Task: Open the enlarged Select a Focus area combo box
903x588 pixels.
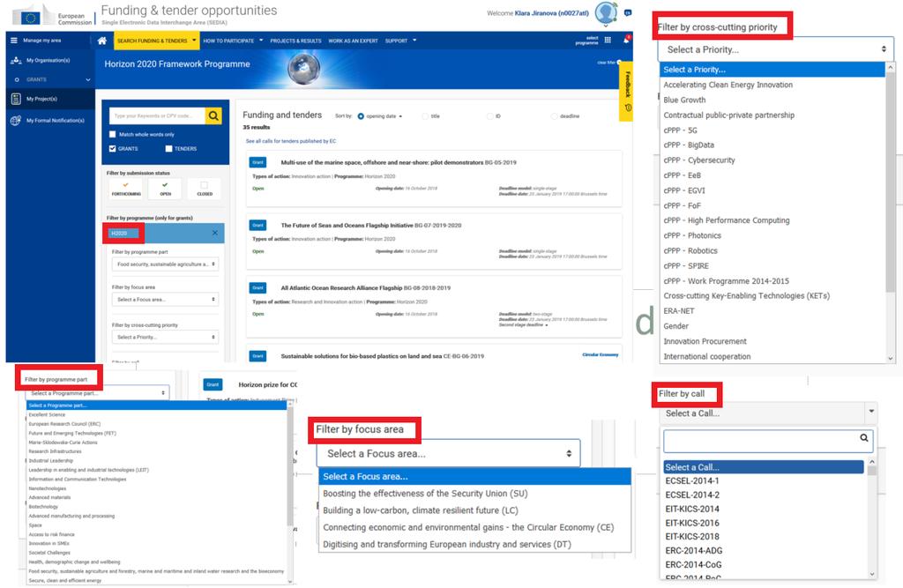Action: tap(448, 454)
